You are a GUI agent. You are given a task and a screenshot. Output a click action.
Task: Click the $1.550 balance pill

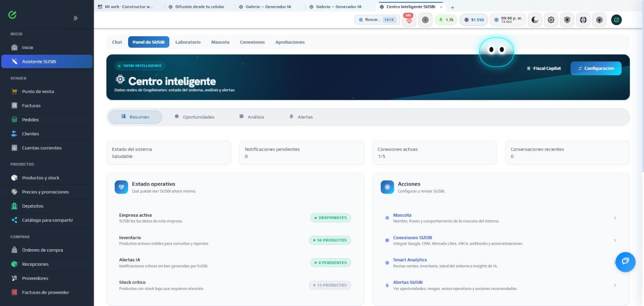[x=474, y=20]
